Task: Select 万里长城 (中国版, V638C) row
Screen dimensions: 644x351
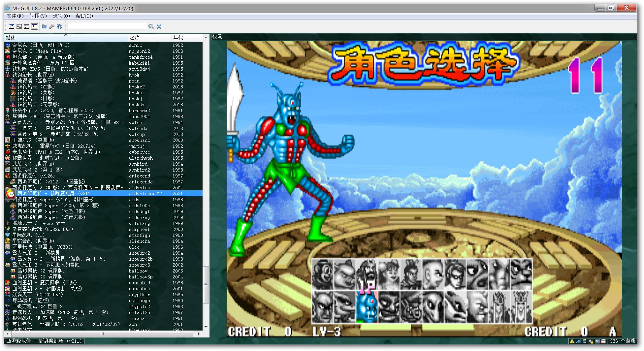Action: [x=104, y=247]
